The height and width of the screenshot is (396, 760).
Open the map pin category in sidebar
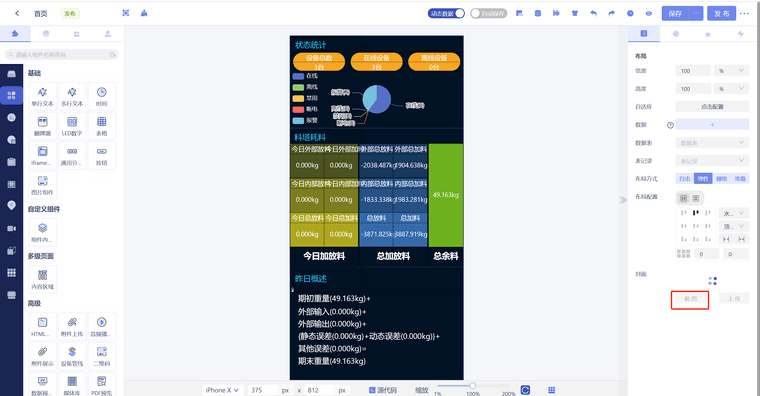coord(12,206)
